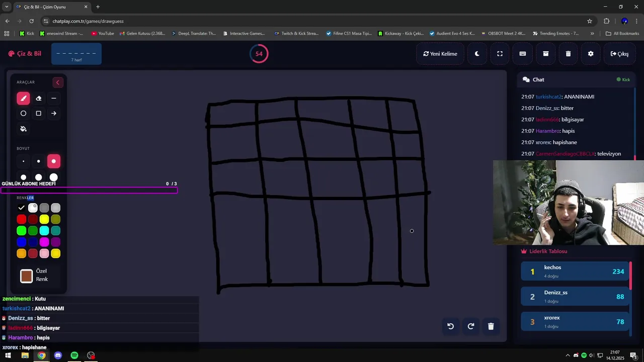This screenshot has width=644, height=362.
Task: Click the Çıkış exit button
Action: 619,54
